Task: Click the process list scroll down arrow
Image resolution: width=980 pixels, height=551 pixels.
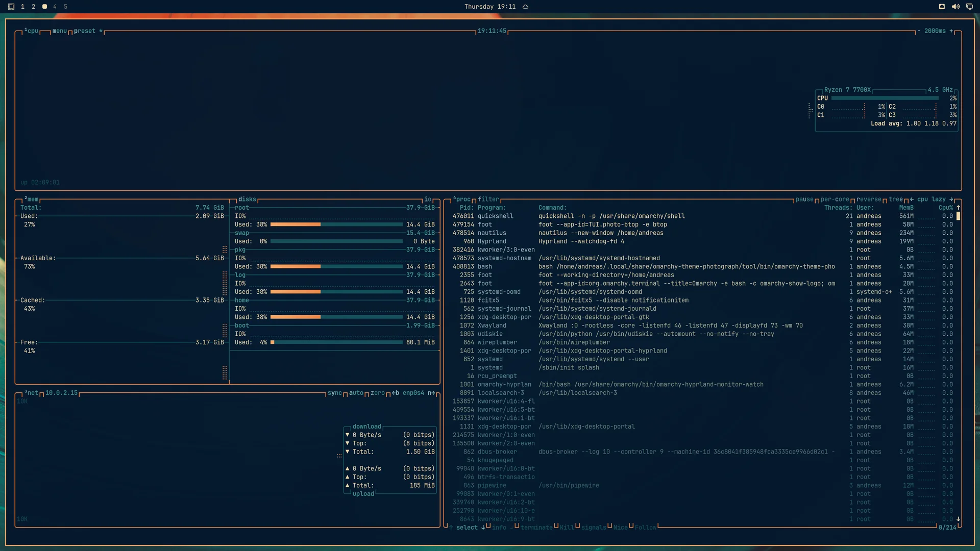Action: point(958,519)
